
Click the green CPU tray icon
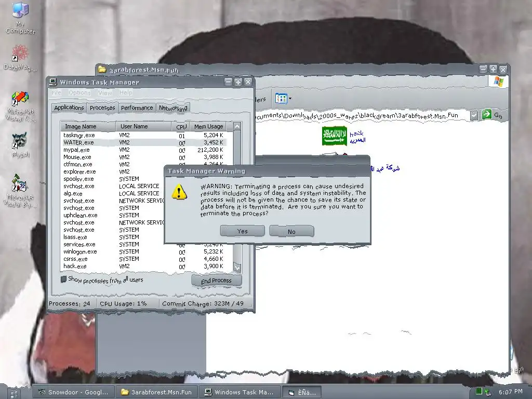pyautogui.click(x=478, y=391)
